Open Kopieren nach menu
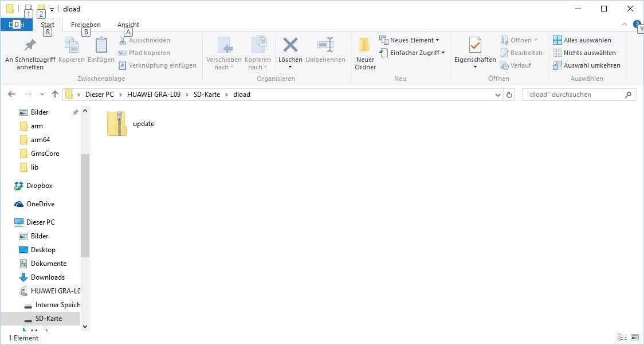Screen dimensions: 644x345 click(x=258, y=53)
